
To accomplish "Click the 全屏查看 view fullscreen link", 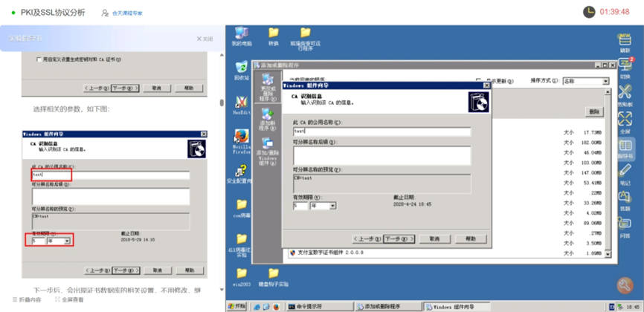I will point(69,299).
